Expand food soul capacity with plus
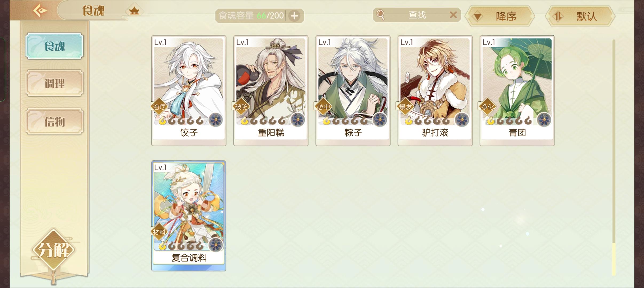The height and width of the screenshot is (288, 644). point(294,16)
